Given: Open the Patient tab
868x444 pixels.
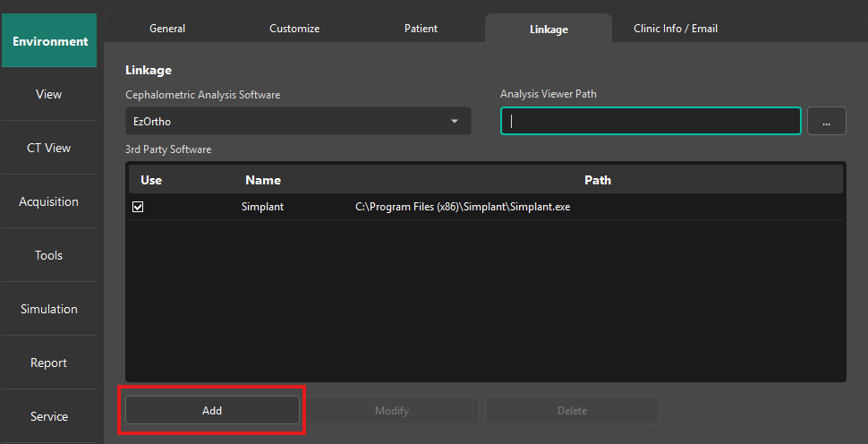Looking at the screenshot, I should click(421, 29).
